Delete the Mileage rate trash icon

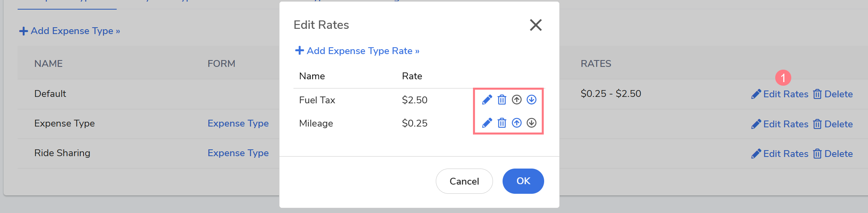coord(502,123)
